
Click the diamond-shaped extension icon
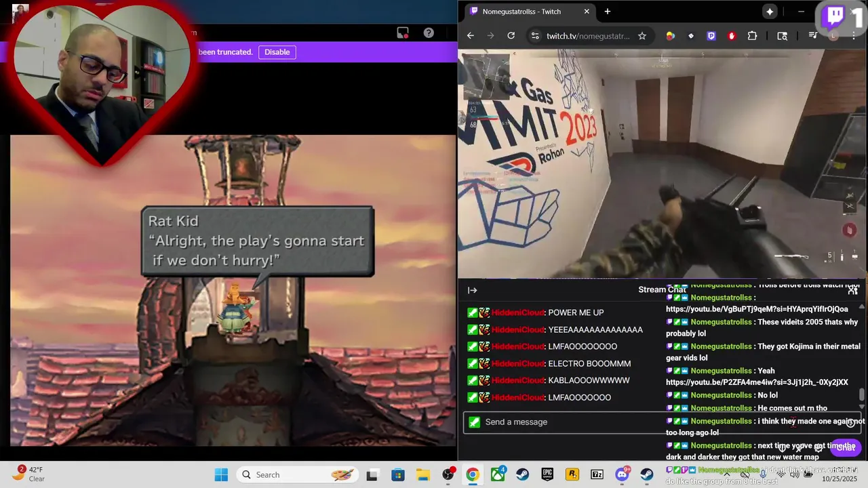click(x=691, y=36)
